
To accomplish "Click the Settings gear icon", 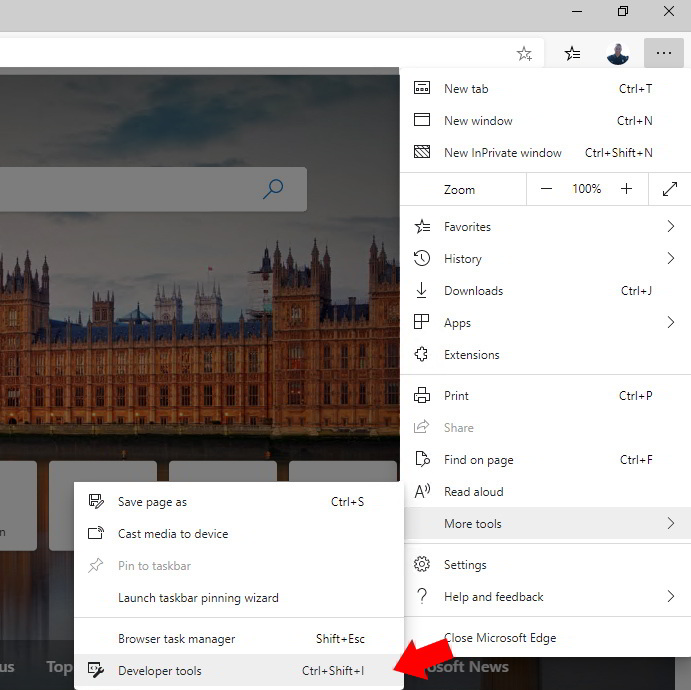I will pyautogui.click(x=422, y=564).
